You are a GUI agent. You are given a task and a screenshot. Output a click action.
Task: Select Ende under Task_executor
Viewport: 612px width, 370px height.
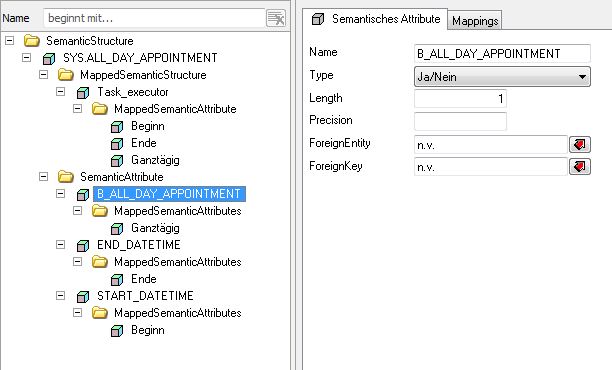tap(144, 143)
